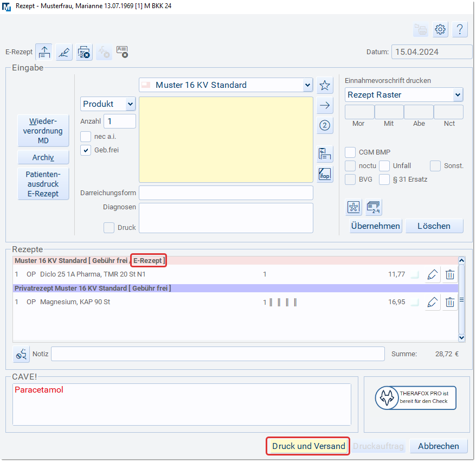Click the THERAFOX PRO check banner
Image resolution: width=476 pixels, height=462 pixels.
(x=416, y=398)
